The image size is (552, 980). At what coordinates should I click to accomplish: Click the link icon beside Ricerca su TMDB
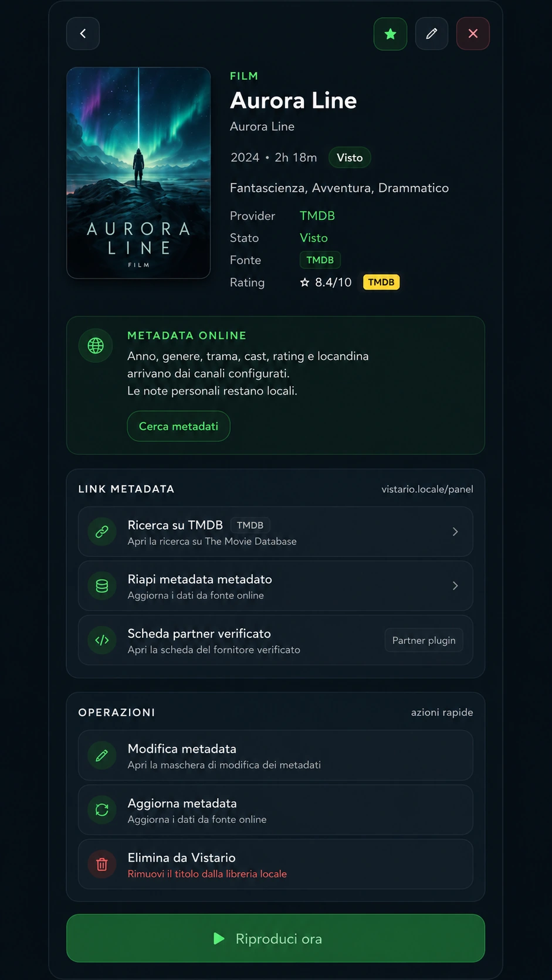[102, 532]
